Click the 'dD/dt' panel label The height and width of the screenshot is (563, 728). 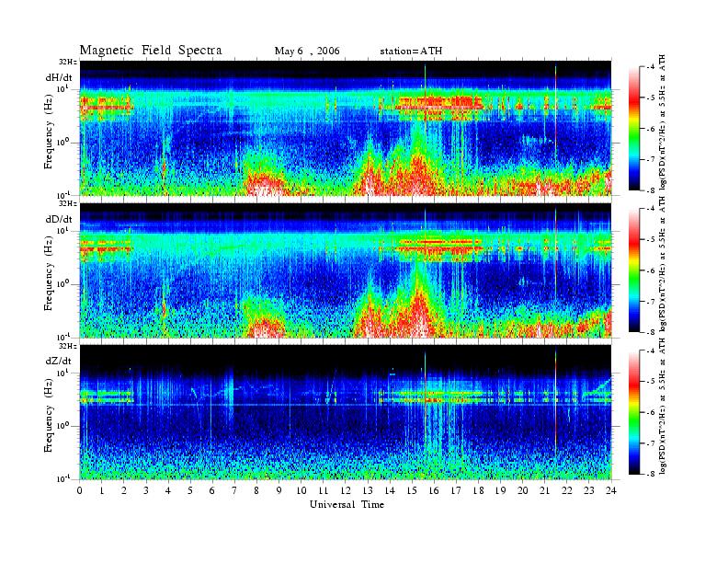click(59, 219)
